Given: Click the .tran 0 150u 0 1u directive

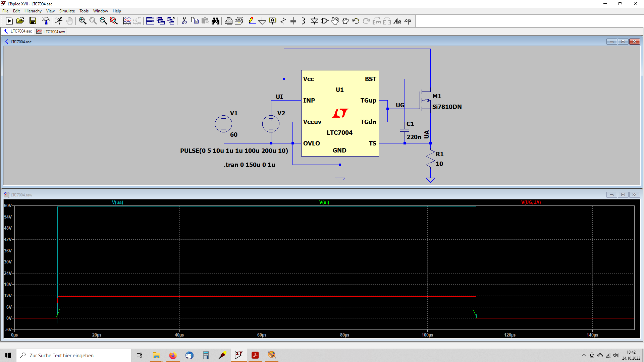Looking at the screenshot, I should (x=250, y=165).
